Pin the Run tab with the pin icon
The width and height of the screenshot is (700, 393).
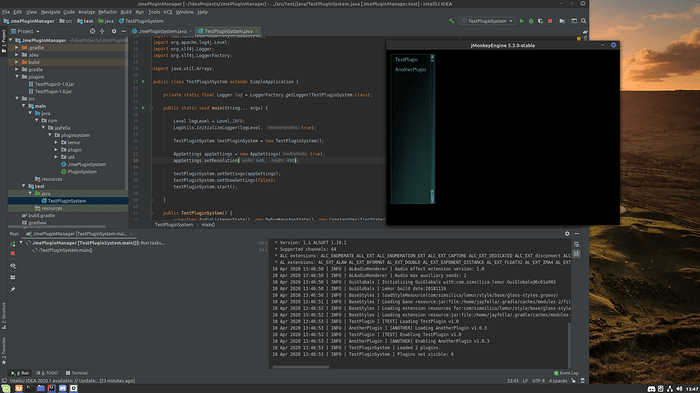pyautogui.click(x=12, y=289)
